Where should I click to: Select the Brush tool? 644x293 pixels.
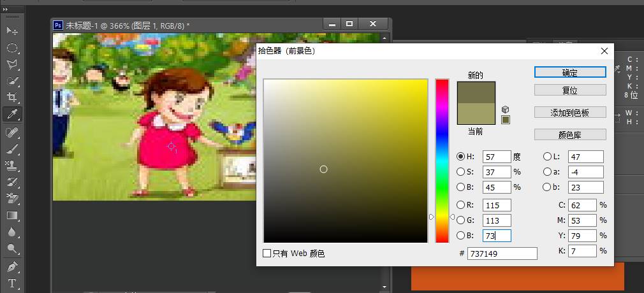(x=12, y=148)
